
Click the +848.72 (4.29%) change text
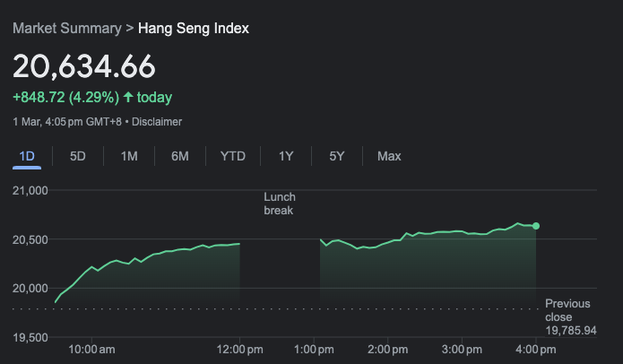coord(65,97)
